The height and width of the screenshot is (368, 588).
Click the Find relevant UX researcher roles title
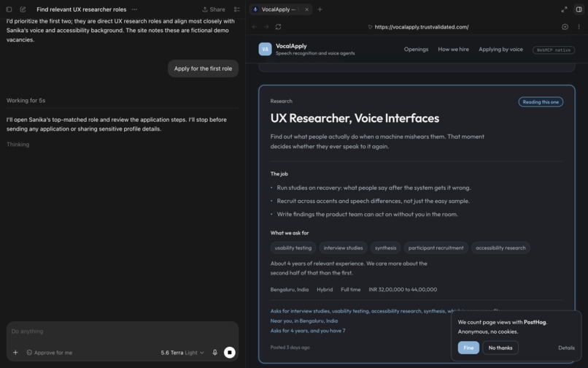tap(82, 9)
